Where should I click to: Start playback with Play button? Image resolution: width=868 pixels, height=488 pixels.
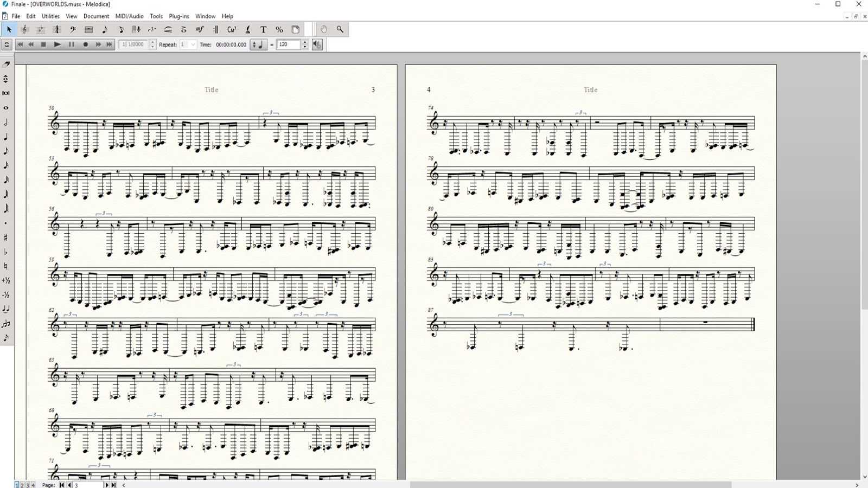[57, 44]
